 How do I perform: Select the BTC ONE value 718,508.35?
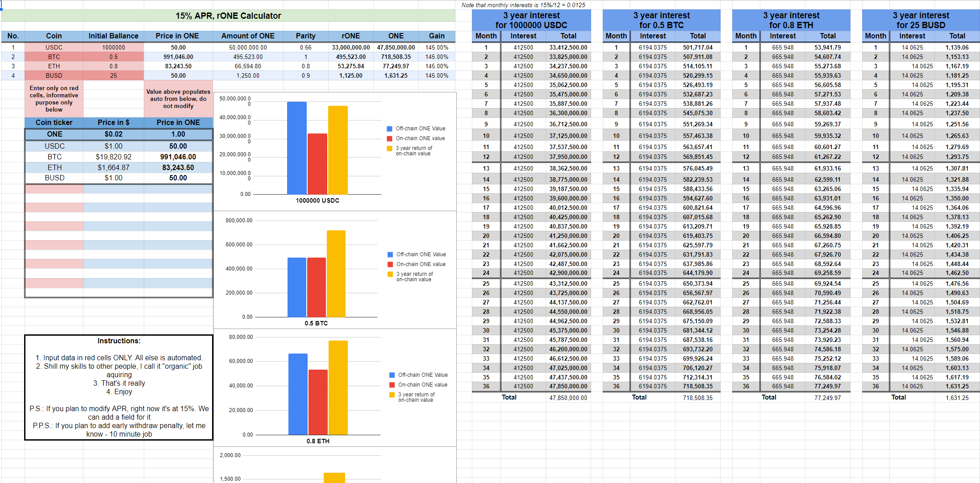click(x=396, y=57)
